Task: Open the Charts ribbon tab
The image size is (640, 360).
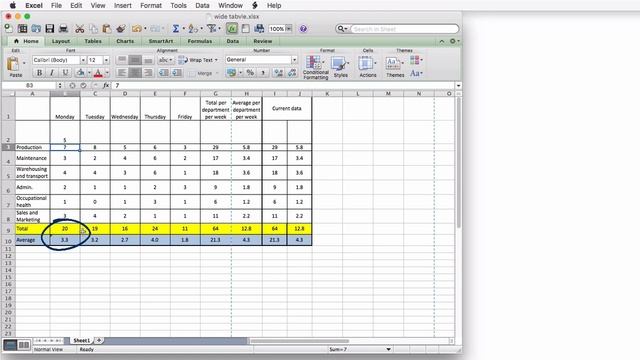Action: coord(125,41)
